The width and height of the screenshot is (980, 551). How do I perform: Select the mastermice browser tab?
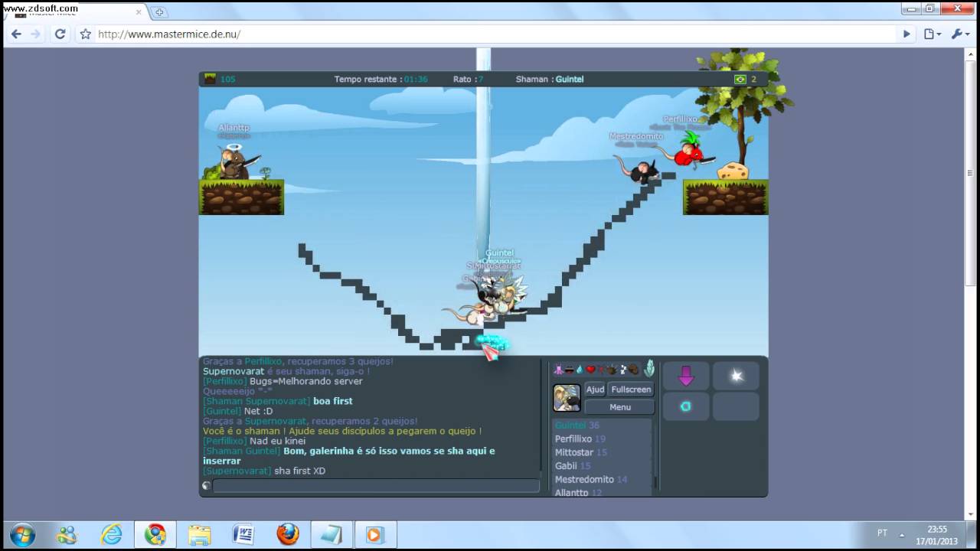coord(77,14)
